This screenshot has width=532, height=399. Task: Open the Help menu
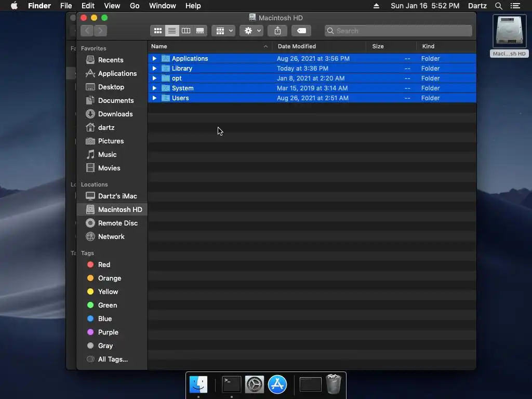[193, 6]
